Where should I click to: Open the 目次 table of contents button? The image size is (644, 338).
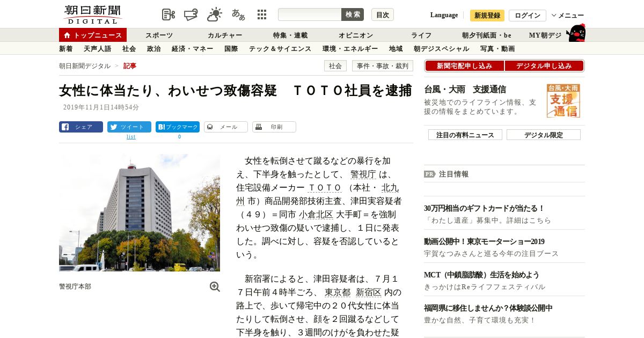[x=383, y=14]
